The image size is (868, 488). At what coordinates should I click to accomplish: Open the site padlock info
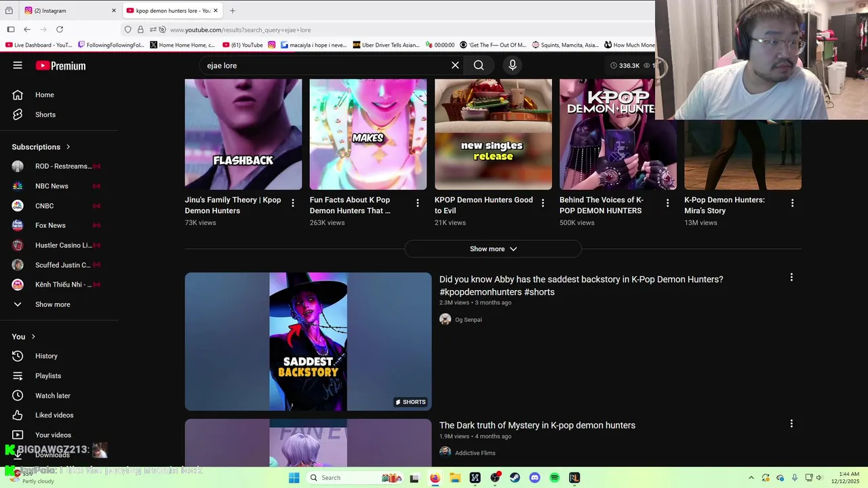(140, 30)
